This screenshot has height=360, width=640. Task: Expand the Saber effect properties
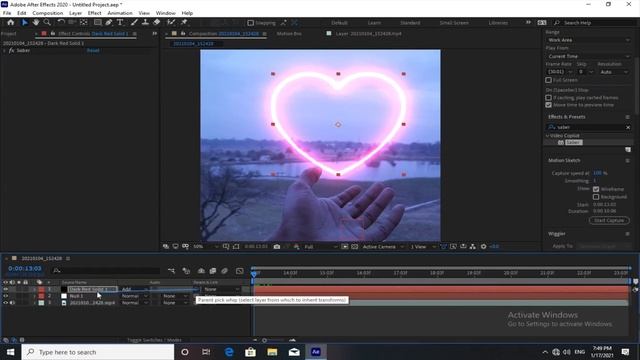4,51
